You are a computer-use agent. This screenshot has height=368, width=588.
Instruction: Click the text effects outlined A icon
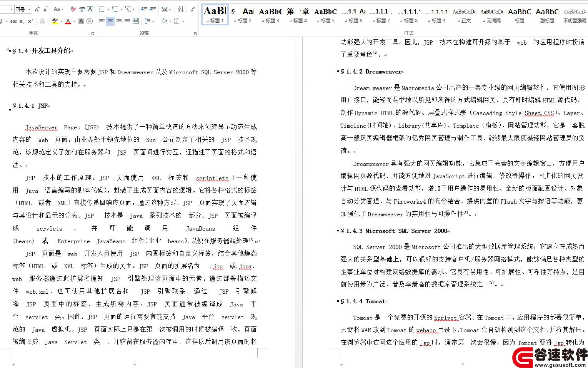point(42,21)
